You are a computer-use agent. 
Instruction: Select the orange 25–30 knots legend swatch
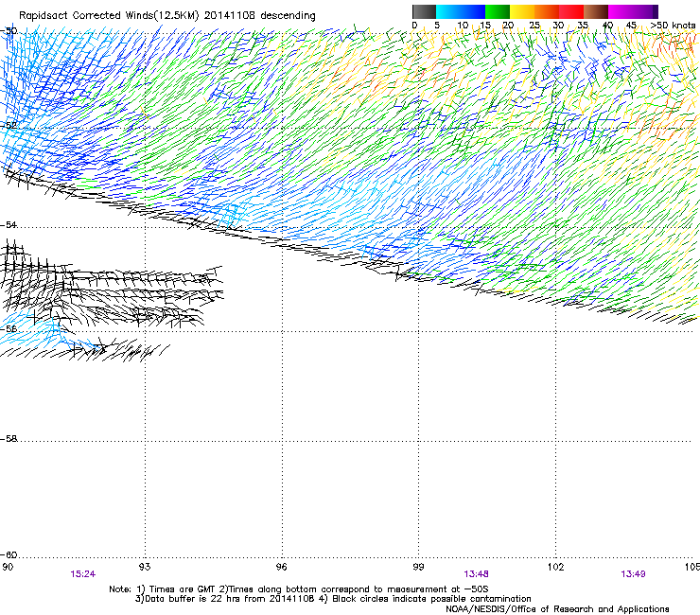[547, 11]
